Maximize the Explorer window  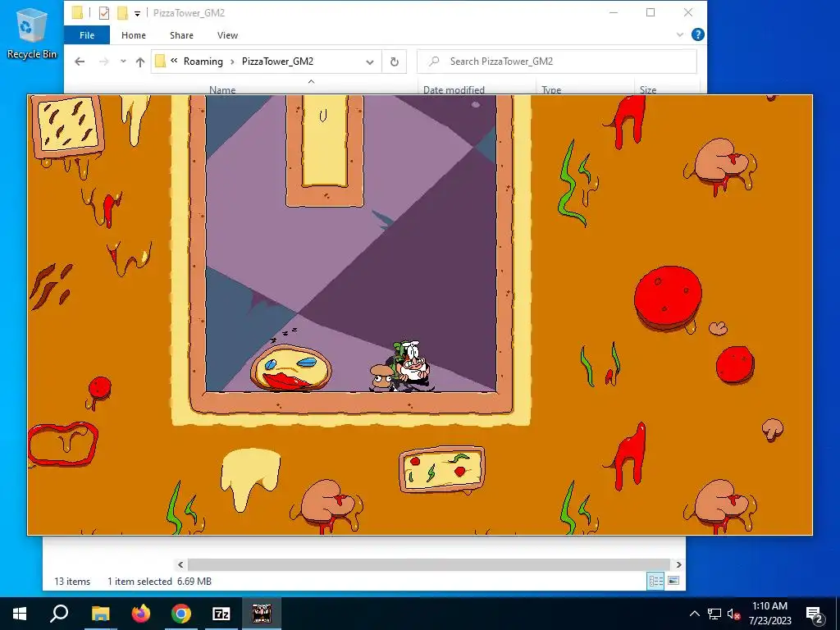(651, 13)
